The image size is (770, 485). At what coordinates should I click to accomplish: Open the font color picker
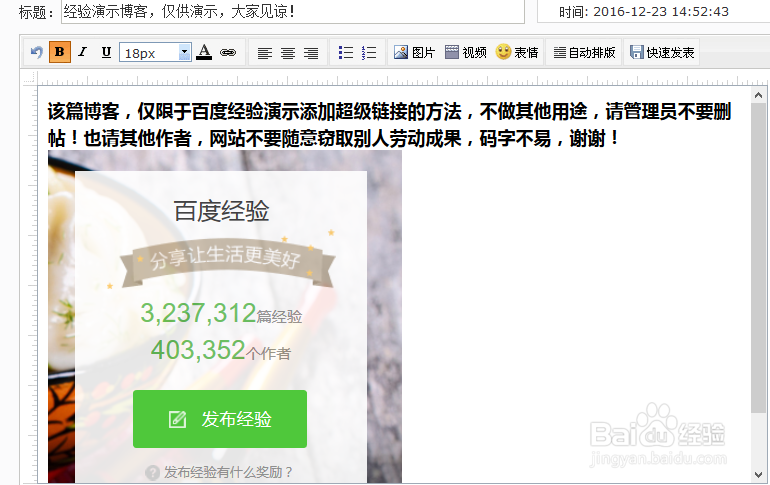pyautogui.click(x=204, y=52)
